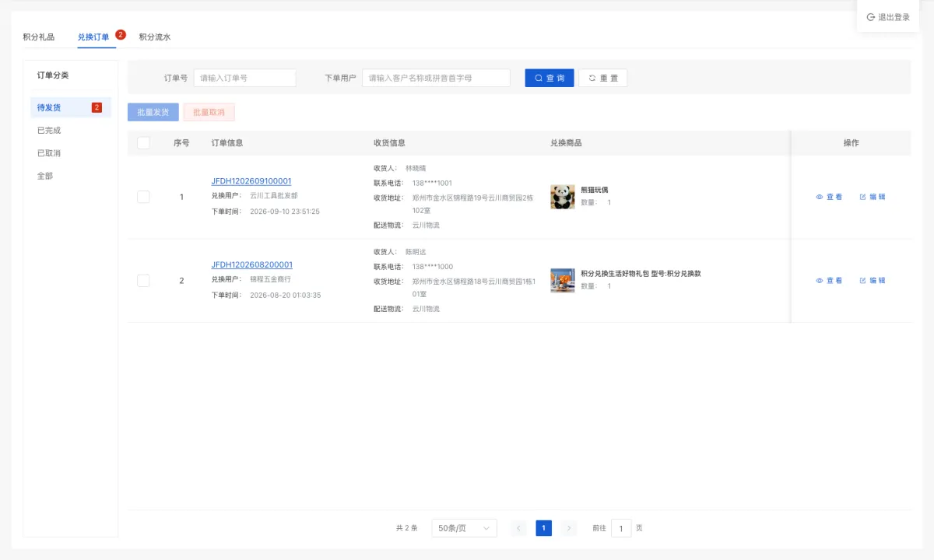Open order link JFDH1202608200001
The image size is (934, 560).
[252, 265]
